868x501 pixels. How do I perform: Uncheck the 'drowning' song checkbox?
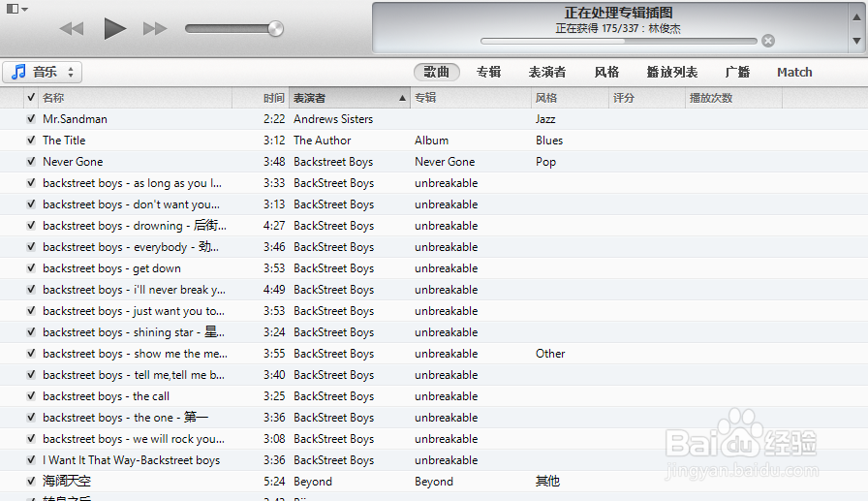pyautogui.click(x=31, y=226)
